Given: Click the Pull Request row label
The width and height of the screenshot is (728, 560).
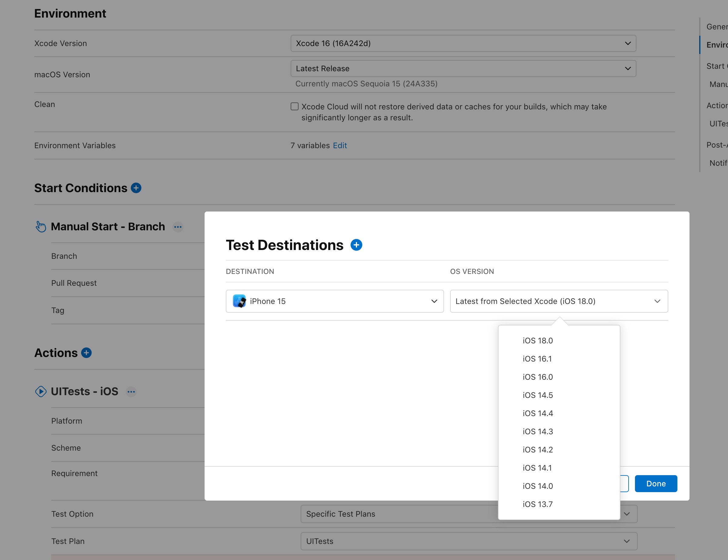Looking at the screenshot, I should pos(74,283).
